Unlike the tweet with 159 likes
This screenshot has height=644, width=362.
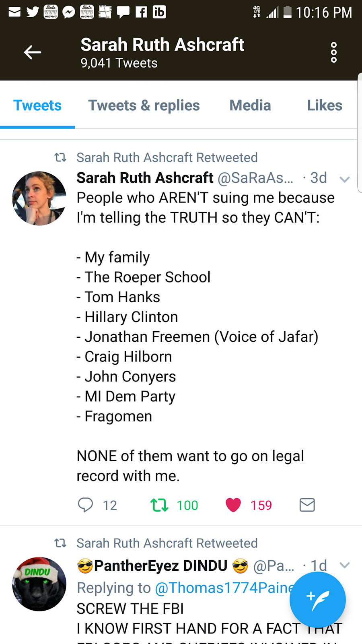(x=233, y=505)
